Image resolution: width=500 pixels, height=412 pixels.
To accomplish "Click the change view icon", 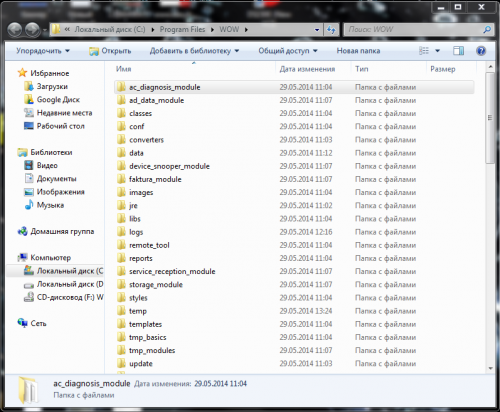I will click(424, 51).
